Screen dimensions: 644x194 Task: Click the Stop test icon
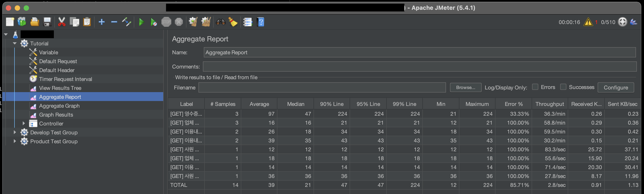(x=166, y=22)
